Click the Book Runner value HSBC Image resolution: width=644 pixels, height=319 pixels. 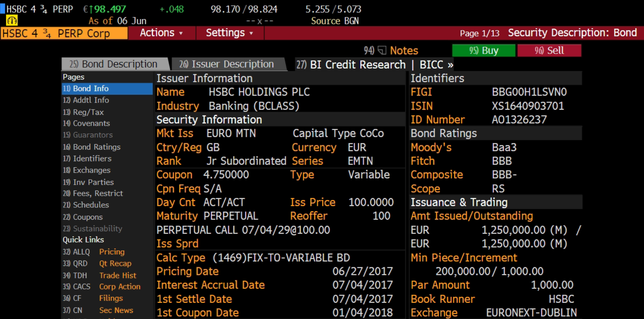561,299
